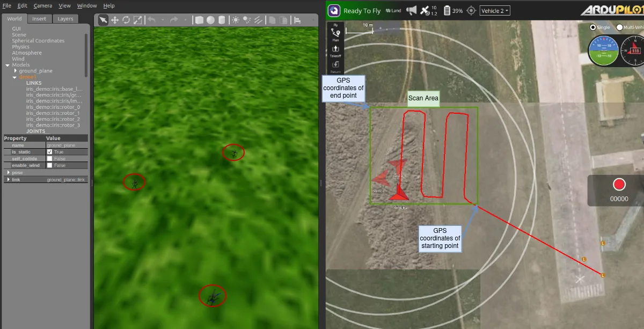This screenshot has height=329, width=644.
Task: Toggle the self_collide checkbox
Action: pyautogui.click(x=49, y=159)
